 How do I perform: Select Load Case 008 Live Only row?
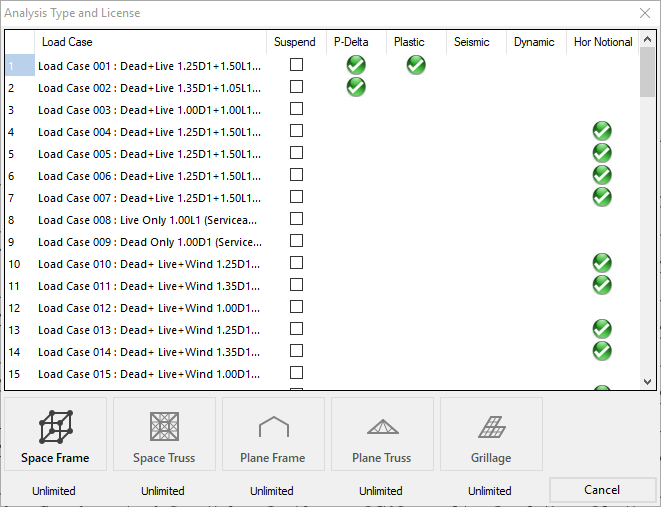[x=148, y=220]
